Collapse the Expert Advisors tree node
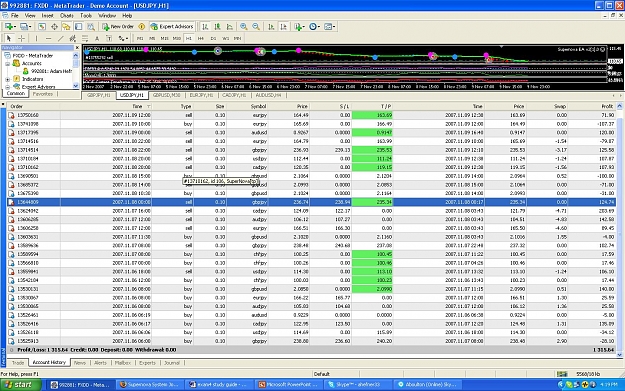This screenshot has width=625, height=391. coord(8,87)
